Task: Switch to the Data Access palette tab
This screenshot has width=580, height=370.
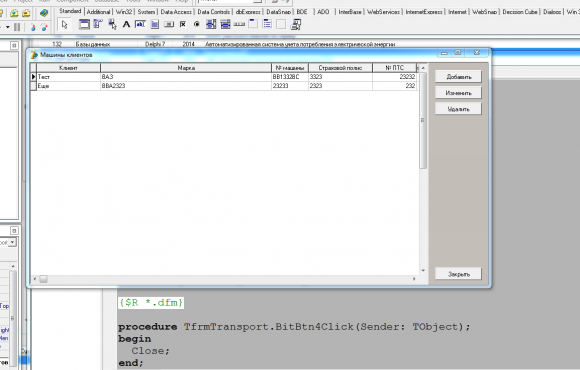Action: [x=176, y=12]
